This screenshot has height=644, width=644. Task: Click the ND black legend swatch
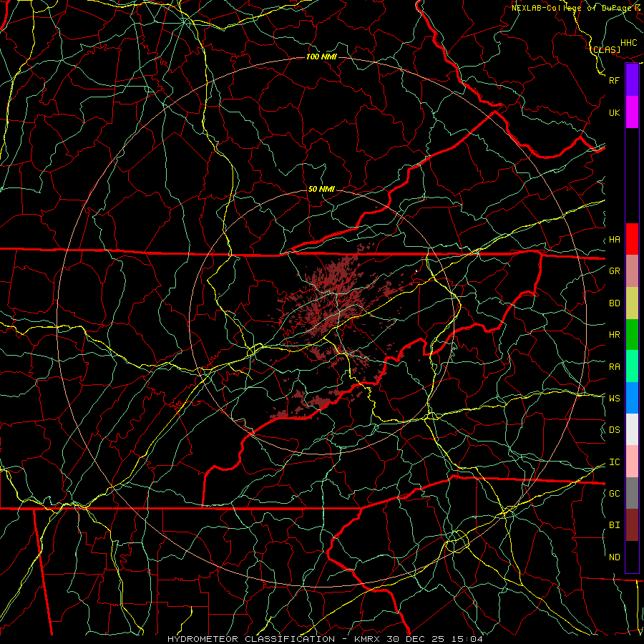point(632,557)
